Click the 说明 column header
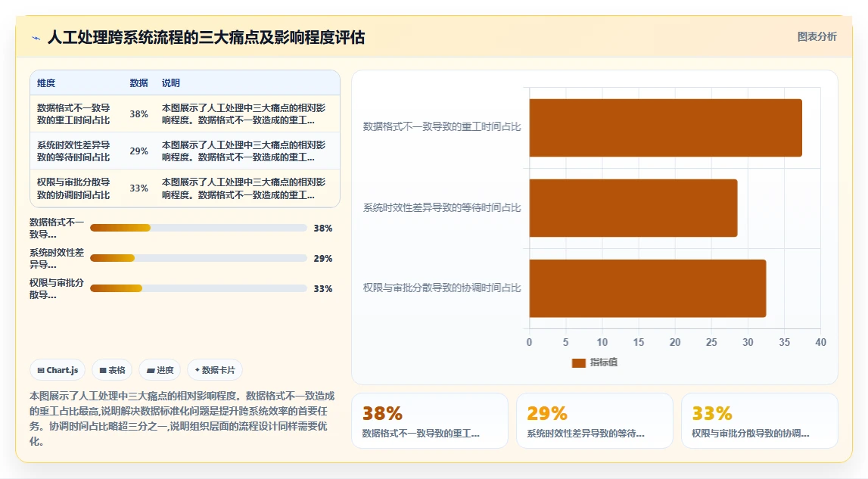The width and height of the screenshot is (868, 479). [x=170, y=83]
